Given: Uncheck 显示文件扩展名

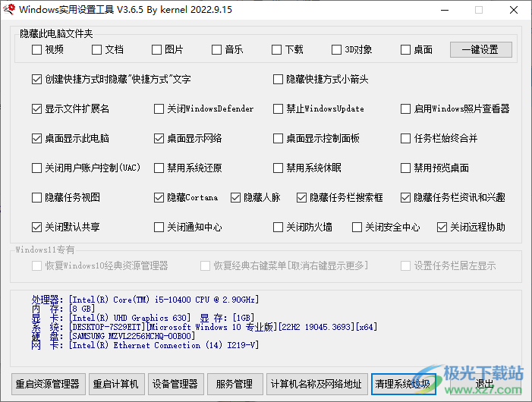Looking at the screenshot, I should click(x=36, y=108).
